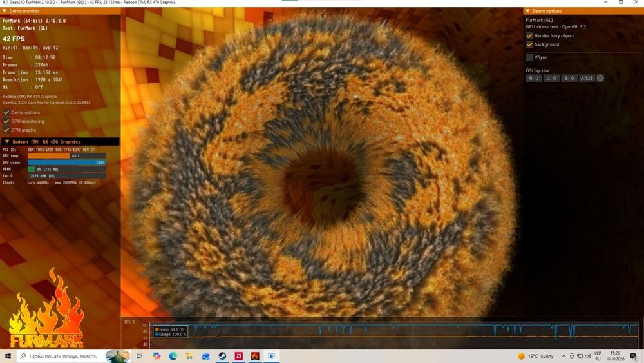Click the GPU temp 64°C bar
Image resolution: width=644 pixels, height=363 pixels.
pos(66,156)
